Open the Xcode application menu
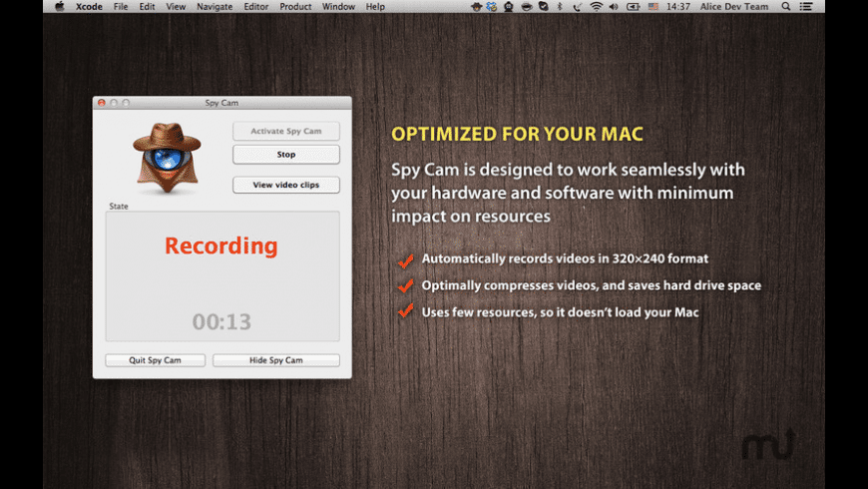 (x=89, y=7)
